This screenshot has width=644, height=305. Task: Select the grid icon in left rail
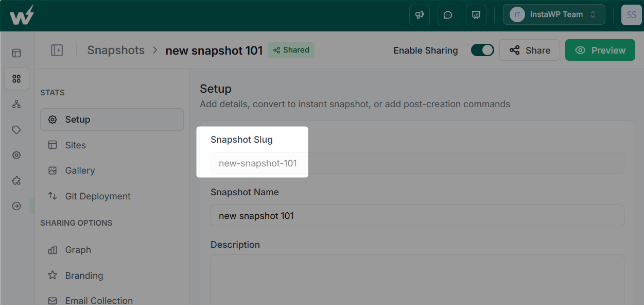pyautogui.click(x=16, y=79)
